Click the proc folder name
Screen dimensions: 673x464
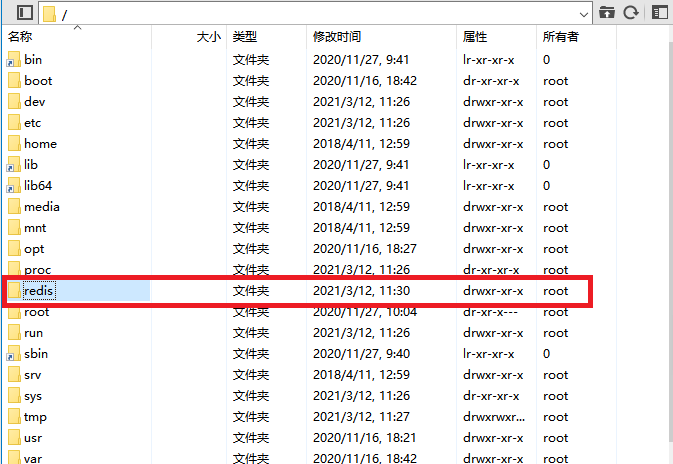tap(38, 270)
